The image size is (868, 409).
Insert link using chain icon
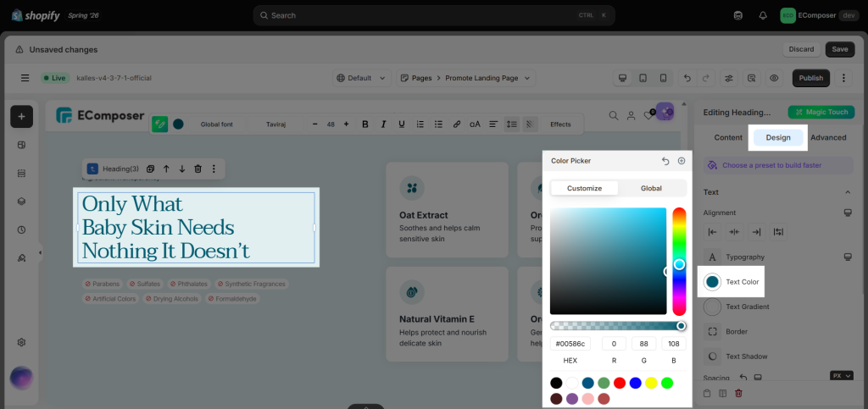(457, 124)
